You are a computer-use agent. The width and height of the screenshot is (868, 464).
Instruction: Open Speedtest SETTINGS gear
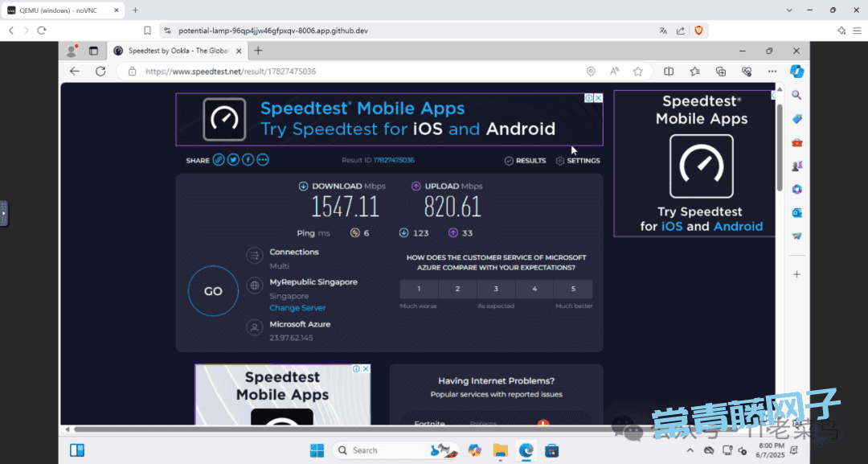pyautogui.click(x=577, y=161)
